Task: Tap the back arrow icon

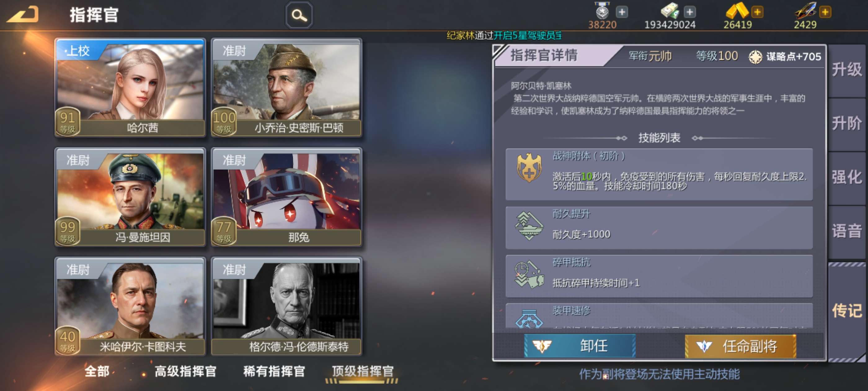Action: click(22, 15)
